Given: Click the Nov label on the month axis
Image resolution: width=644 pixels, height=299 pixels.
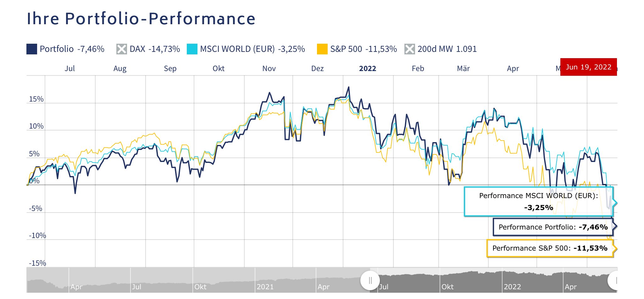Looking at the screenshot, I should [269, 69].
